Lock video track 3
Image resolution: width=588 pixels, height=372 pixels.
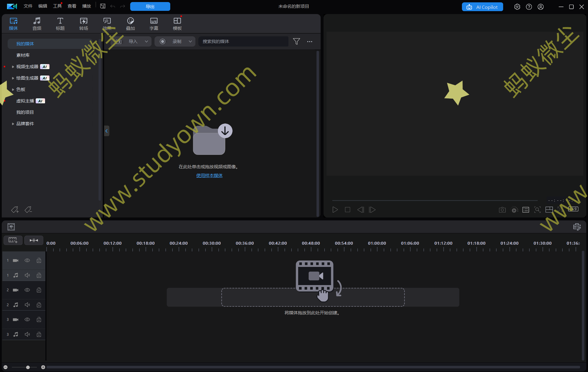point(39,319)
